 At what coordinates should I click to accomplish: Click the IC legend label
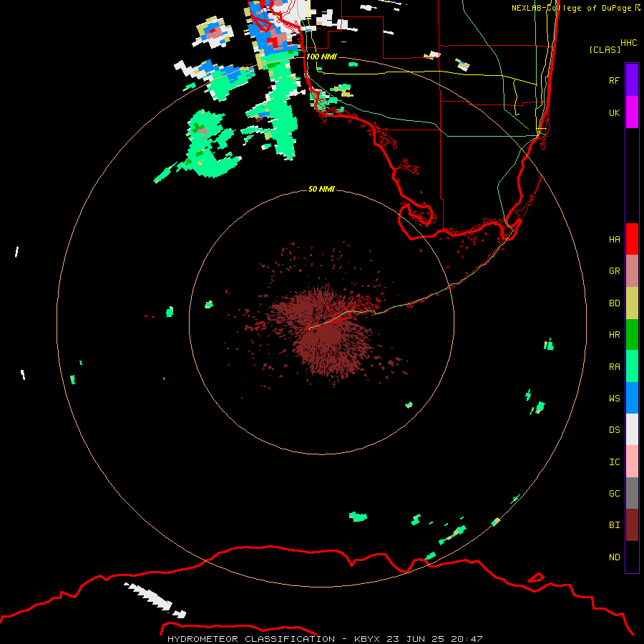(x=614, y=462)
